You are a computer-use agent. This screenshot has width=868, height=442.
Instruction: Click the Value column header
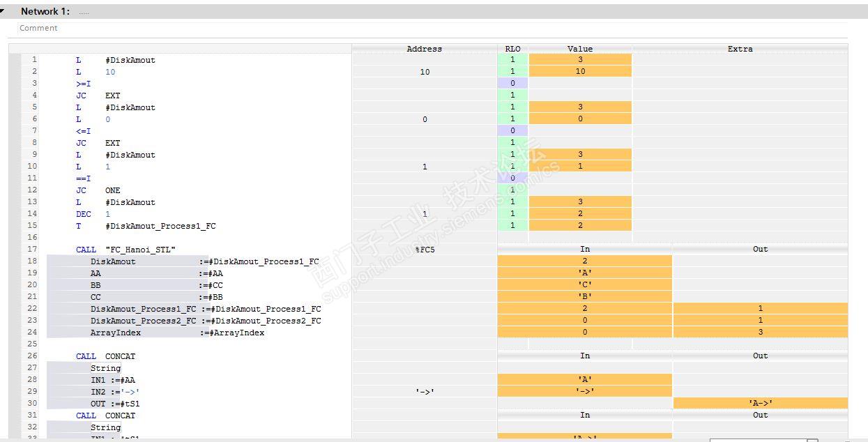coord(580,49)
